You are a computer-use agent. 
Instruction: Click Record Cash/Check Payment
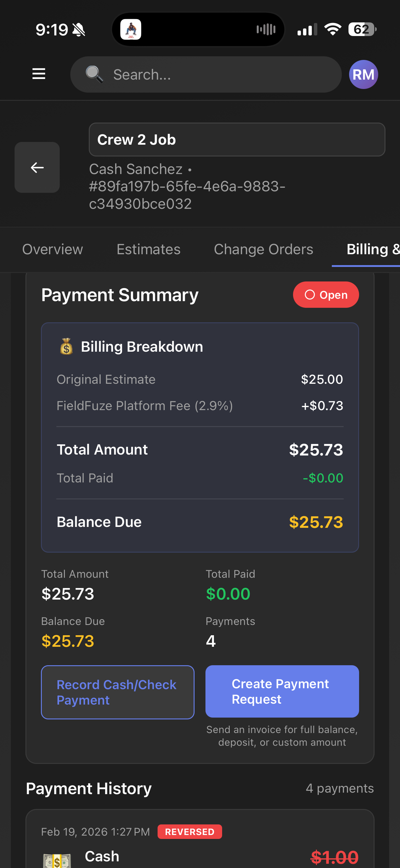[x=117, y=692]
